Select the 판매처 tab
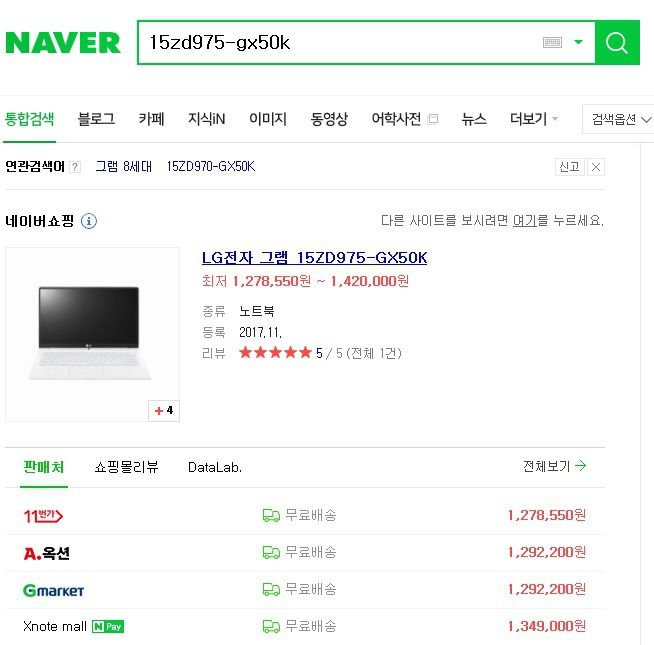This screenshot has height=645, width=654. point(44,467)
